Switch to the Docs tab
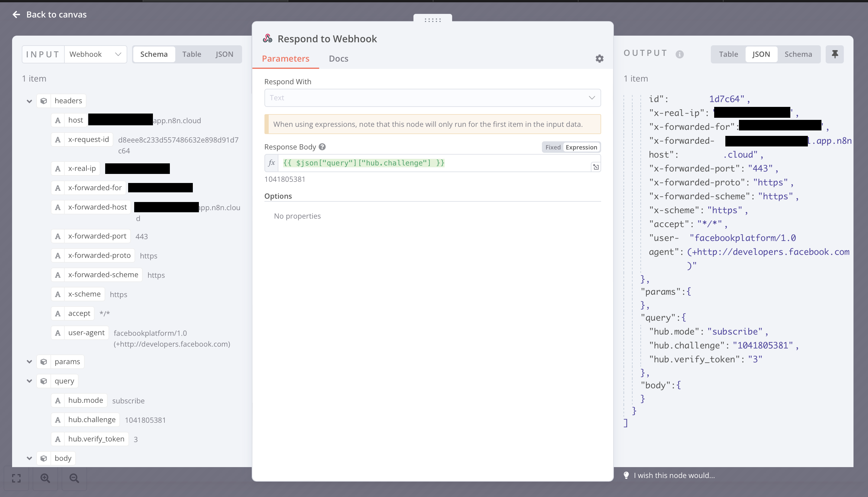 tap(338, 58)
